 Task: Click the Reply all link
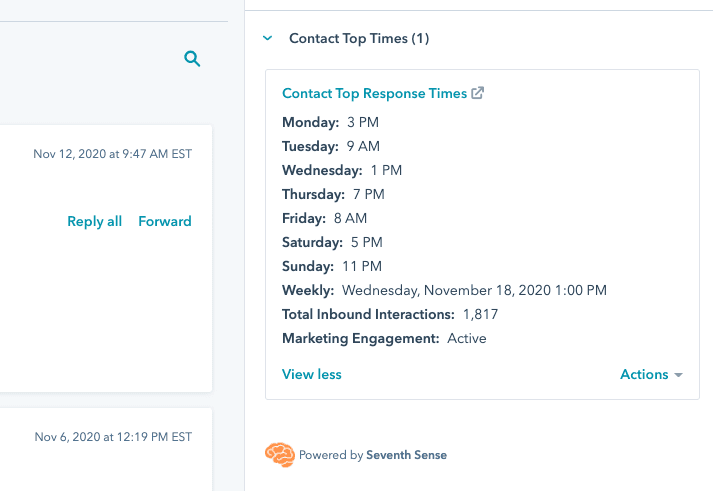94,221
